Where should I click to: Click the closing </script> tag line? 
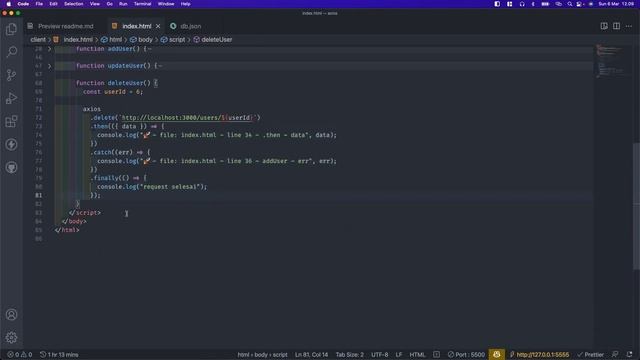84,213
